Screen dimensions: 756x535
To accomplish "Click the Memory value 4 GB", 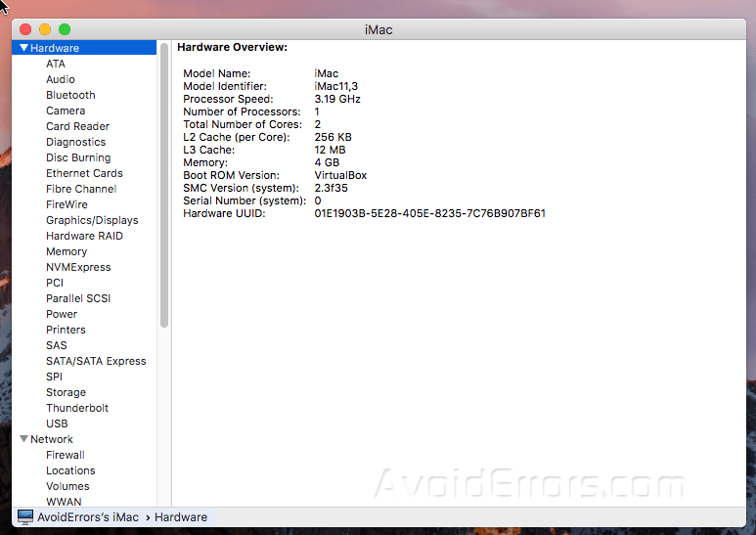I will coord(327,162).
